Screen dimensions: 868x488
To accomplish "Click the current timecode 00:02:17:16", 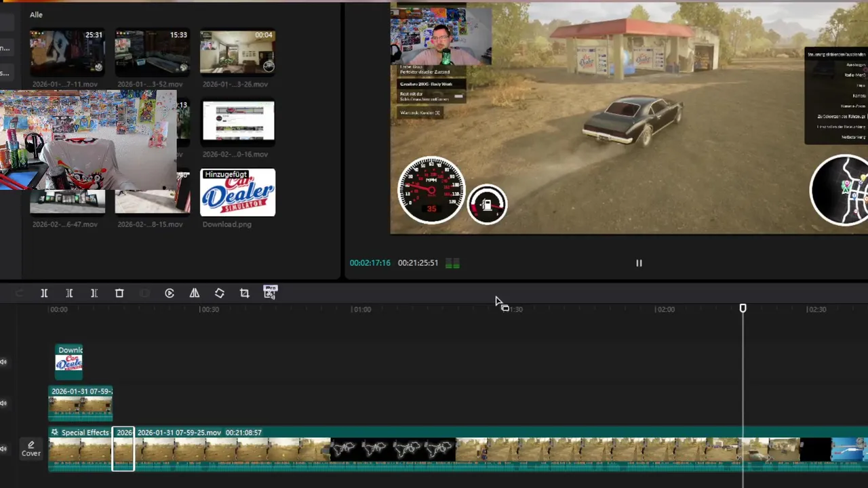I will 370,263.
